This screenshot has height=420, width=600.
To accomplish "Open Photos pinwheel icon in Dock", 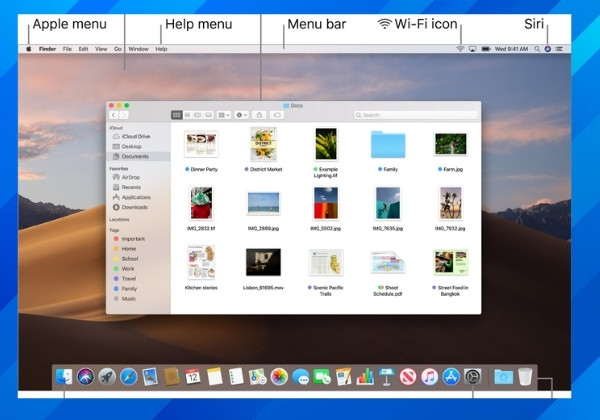I will [279, 377].
